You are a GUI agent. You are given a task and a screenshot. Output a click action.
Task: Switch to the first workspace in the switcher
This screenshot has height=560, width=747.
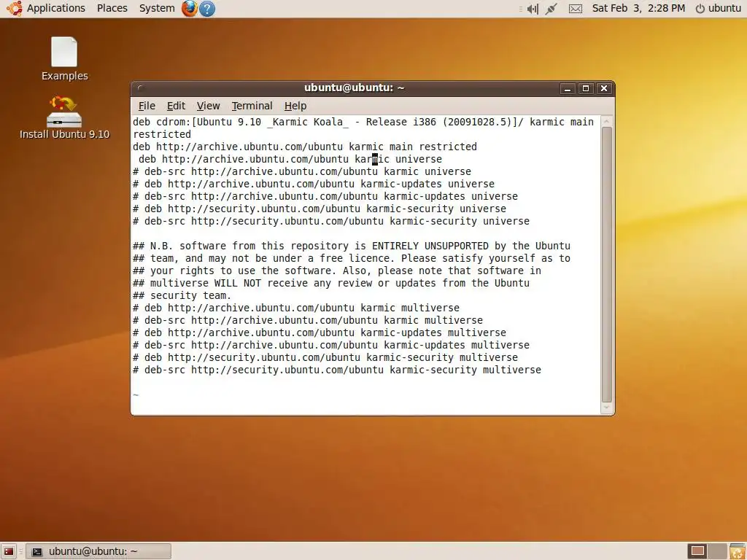coord(697,551)
